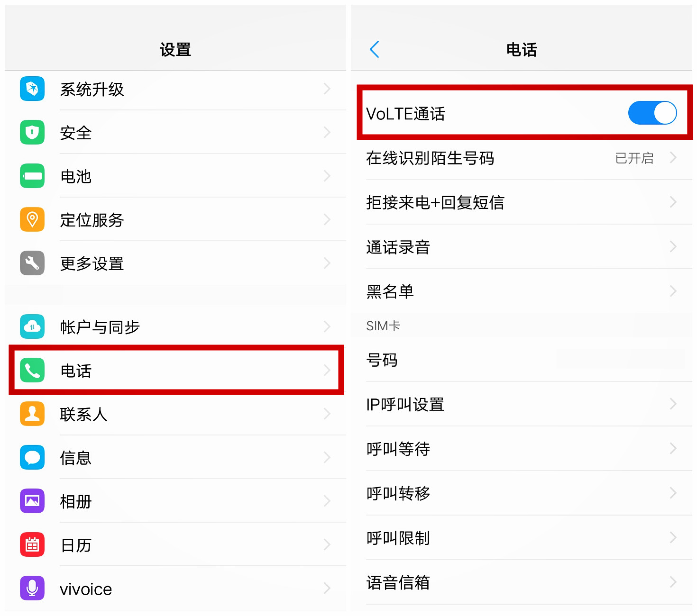The image size is (697, 616).
Task: Turn off the VoLTE通话 switch
Action: point(652,113)
